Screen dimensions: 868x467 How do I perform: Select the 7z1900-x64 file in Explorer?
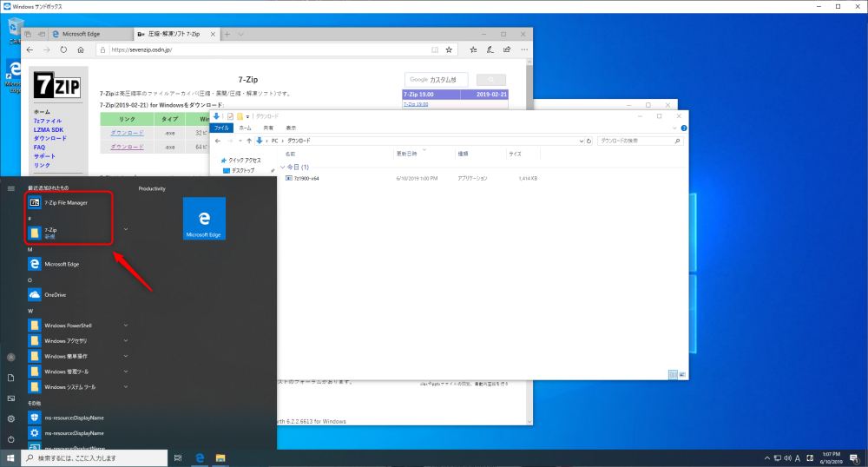(306, 178)
